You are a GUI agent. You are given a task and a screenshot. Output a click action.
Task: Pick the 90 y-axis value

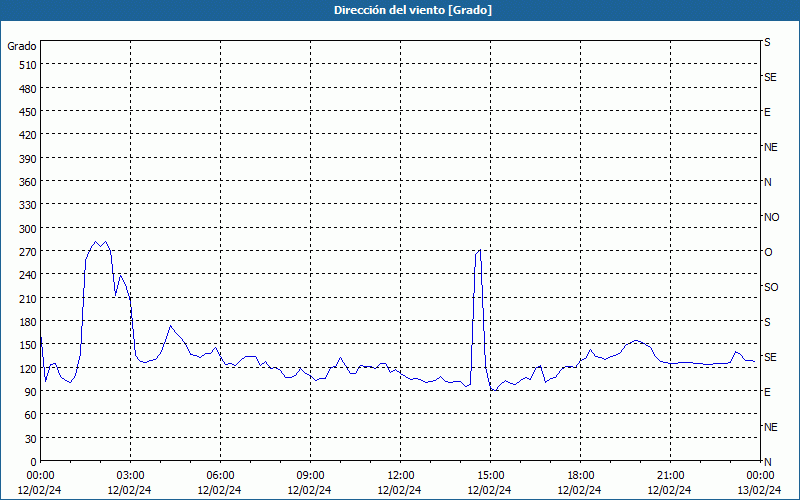pos(31,392)
